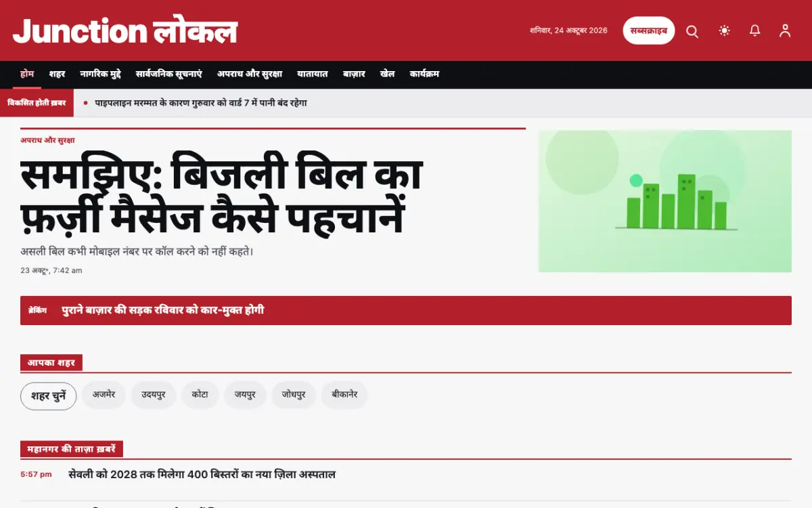The height and width of the screenshot is (508, 812).
Task: Toggle the sun theme icon
Action: (x=725, y=30)
